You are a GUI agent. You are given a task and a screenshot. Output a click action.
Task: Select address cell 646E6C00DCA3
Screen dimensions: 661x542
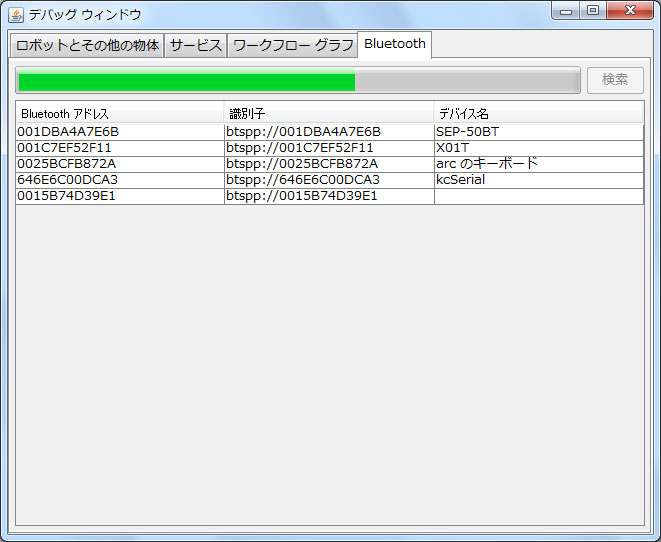click(x=68, y=180)
